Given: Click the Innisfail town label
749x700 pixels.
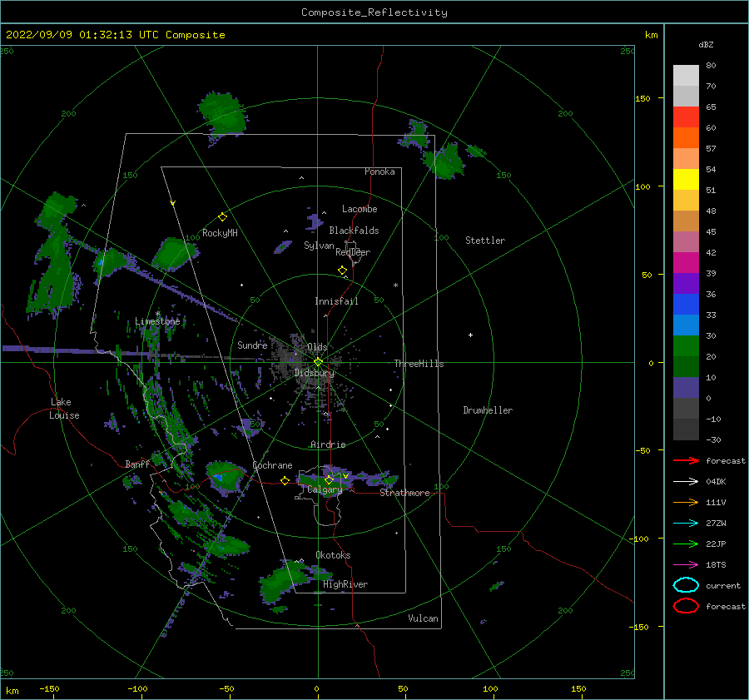Looking at the screenshot, I should 336,301.
